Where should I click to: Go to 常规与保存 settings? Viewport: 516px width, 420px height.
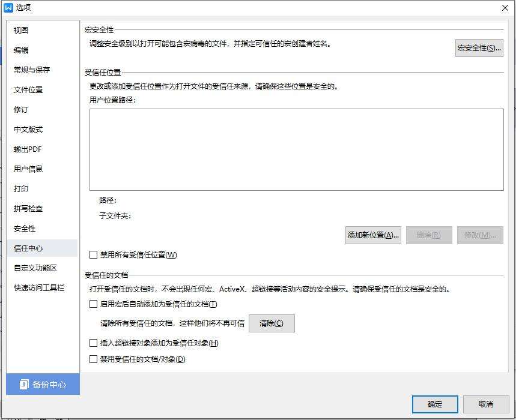coord(32,70)
